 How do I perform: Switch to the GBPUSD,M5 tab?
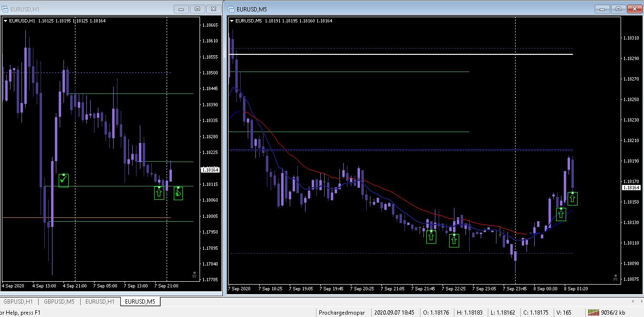pyautogui.click(x=59, y=301)
